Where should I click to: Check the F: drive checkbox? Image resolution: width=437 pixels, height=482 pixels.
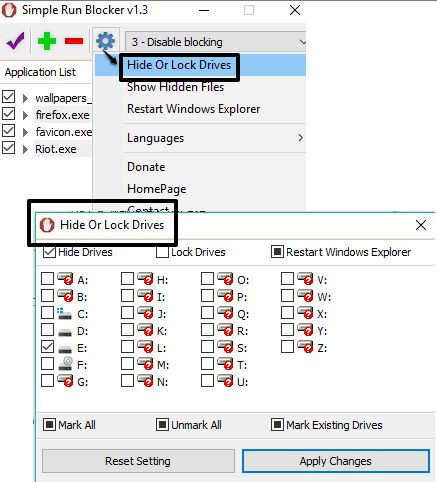click(x=47, y=364)
